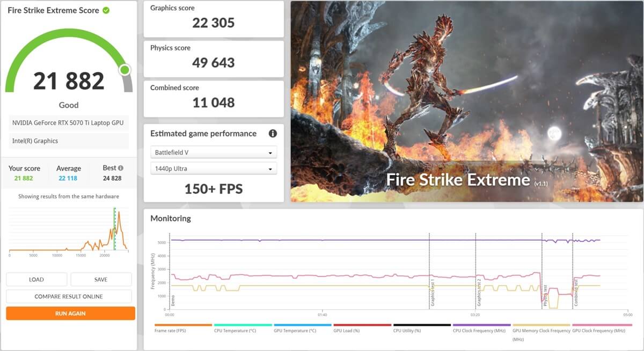Click the info icon beside Best score
Screen dimensions: 644x351
tap(121, 168)
